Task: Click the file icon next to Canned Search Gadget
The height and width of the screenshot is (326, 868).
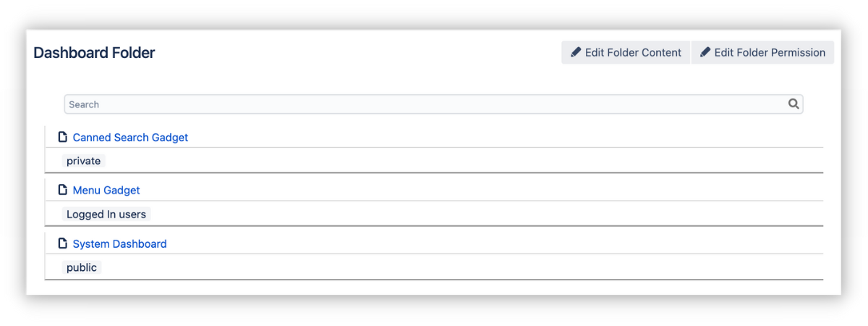Action: pyautogui.click(x=63, y=137)
